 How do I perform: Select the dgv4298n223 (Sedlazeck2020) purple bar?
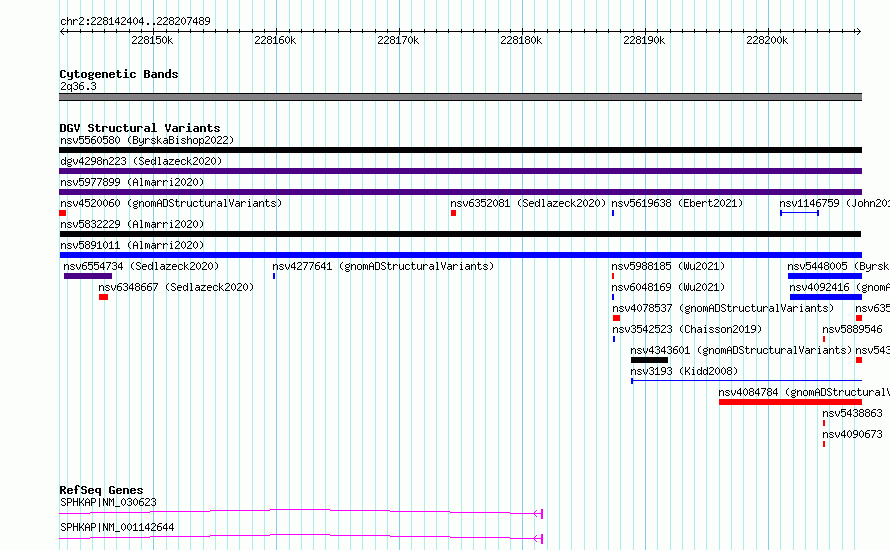tap(460, 171)
